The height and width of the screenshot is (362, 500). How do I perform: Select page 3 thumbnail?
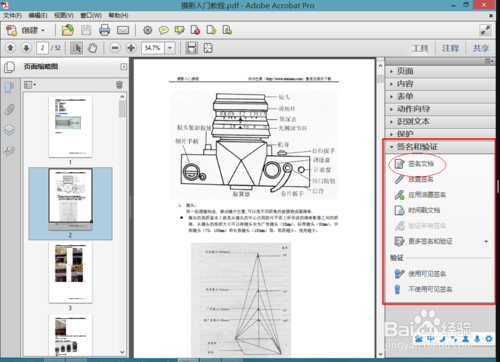[70, 273]
